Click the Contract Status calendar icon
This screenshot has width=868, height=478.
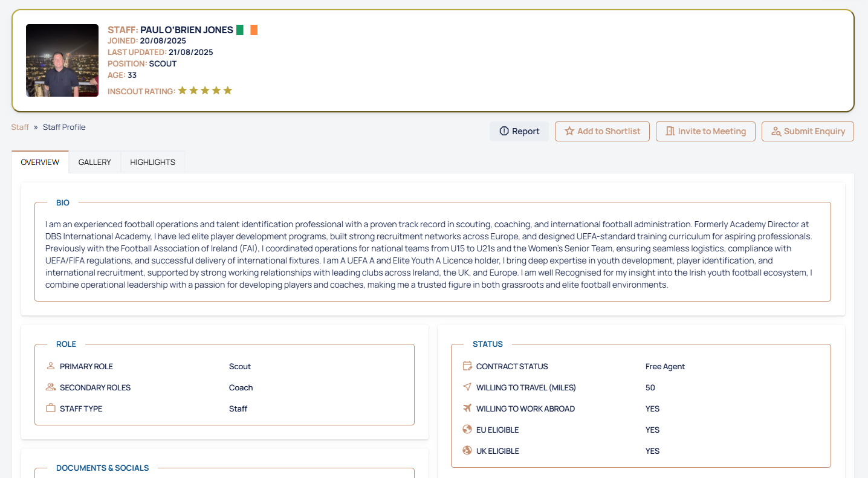[467, 366]
